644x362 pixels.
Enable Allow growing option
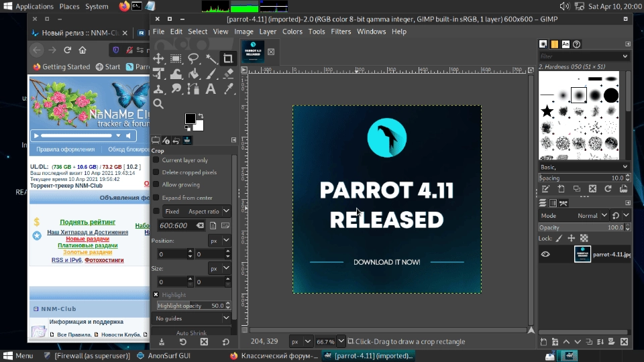[156, 184]
